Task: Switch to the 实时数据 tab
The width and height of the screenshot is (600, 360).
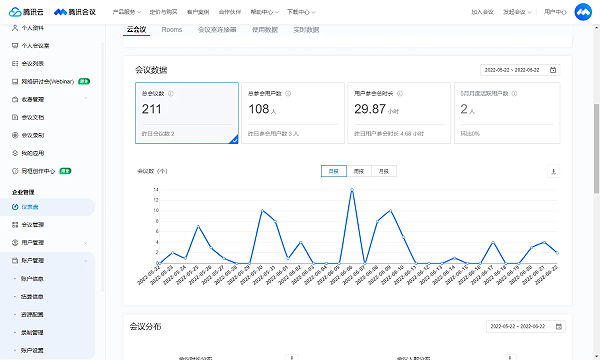Action: 306,29
